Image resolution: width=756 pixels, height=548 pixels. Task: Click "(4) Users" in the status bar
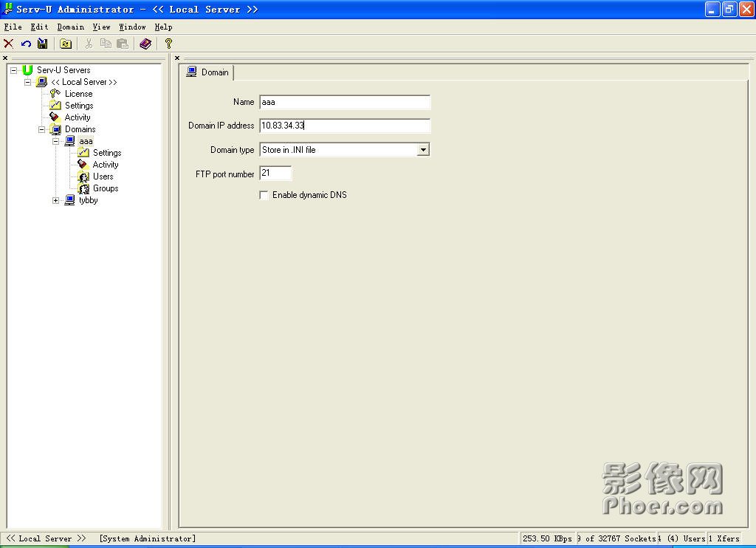(686, 538)
